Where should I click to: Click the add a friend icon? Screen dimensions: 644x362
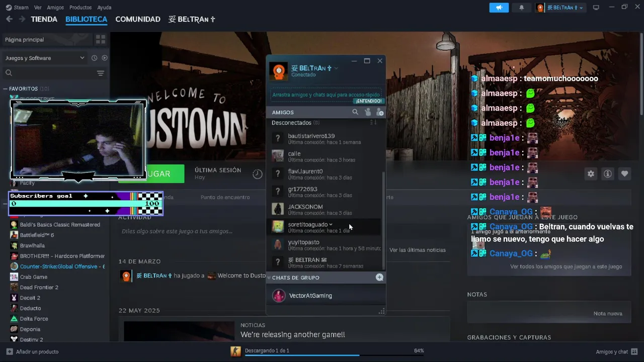(x=380, y=112)
